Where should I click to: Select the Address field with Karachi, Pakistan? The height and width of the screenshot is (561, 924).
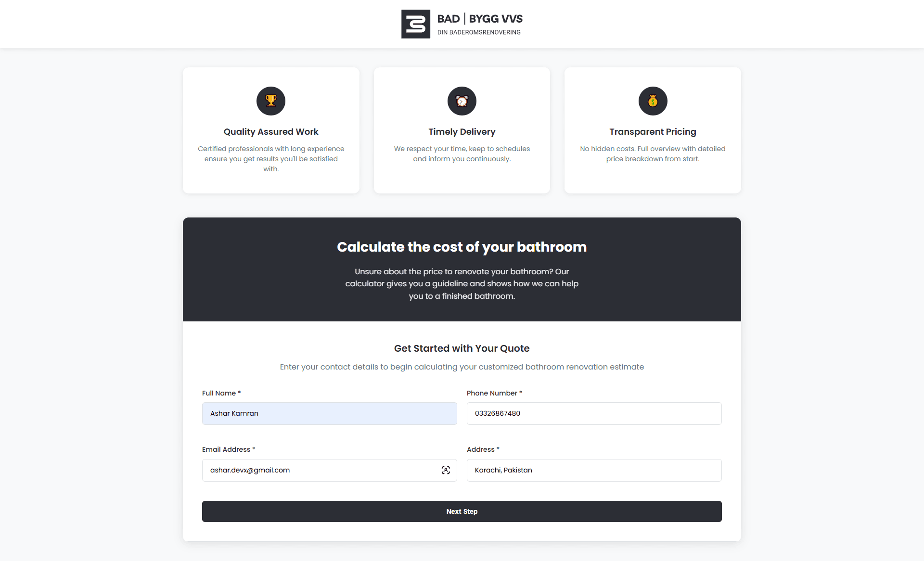click(x=594, y=470)
